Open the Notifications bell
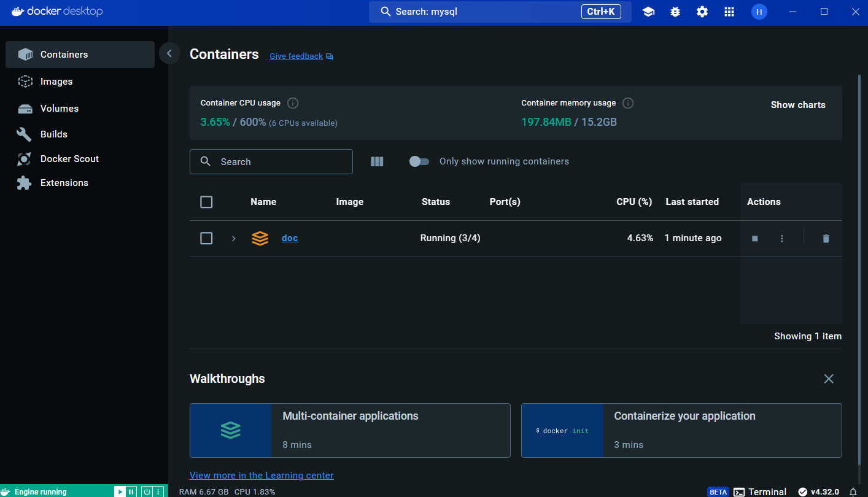Viewport: 868px width, 497px height. coord(853,491)
